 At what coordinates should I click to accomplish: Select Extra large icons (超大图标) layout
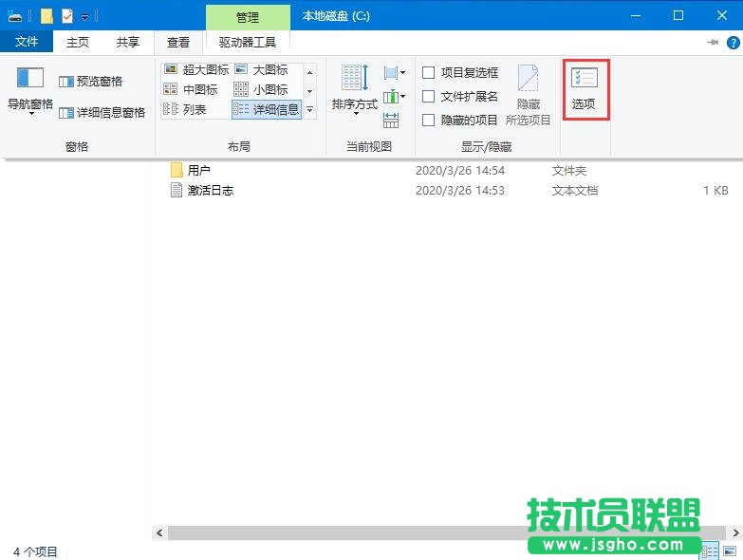[x=196, y=69]
